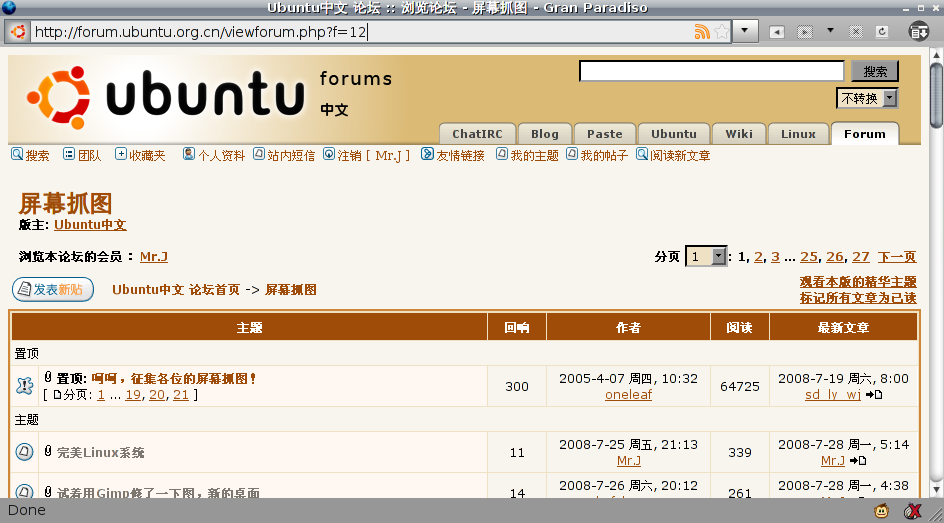The height and width of the screenshot is (523, 944).
Task: Open the address bar history dropdown arrow
Action: (x=745, y=31)
